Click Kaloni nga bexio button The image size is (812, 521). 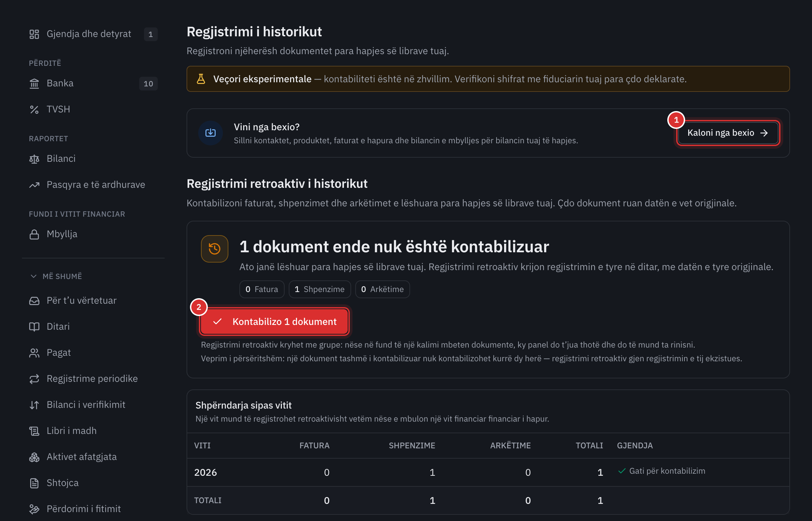728,133
